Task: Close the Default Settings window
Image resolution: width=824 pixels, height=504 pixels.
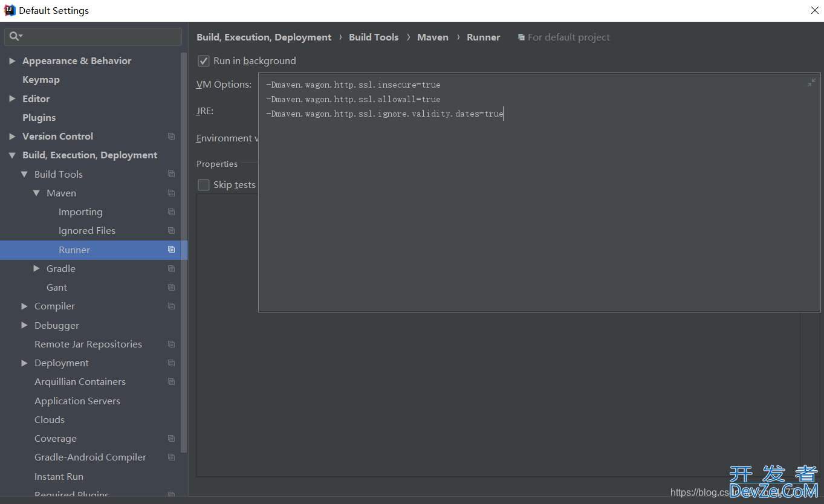Action: pyautogui.click(x=814, y=10)
